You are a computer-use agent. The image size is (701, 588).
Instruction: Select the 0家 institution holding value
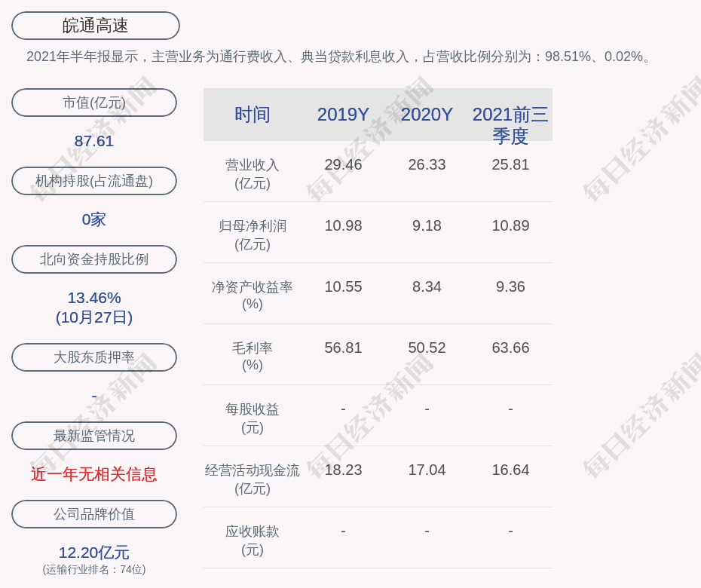pyautogui.click(x=94, y=219)
